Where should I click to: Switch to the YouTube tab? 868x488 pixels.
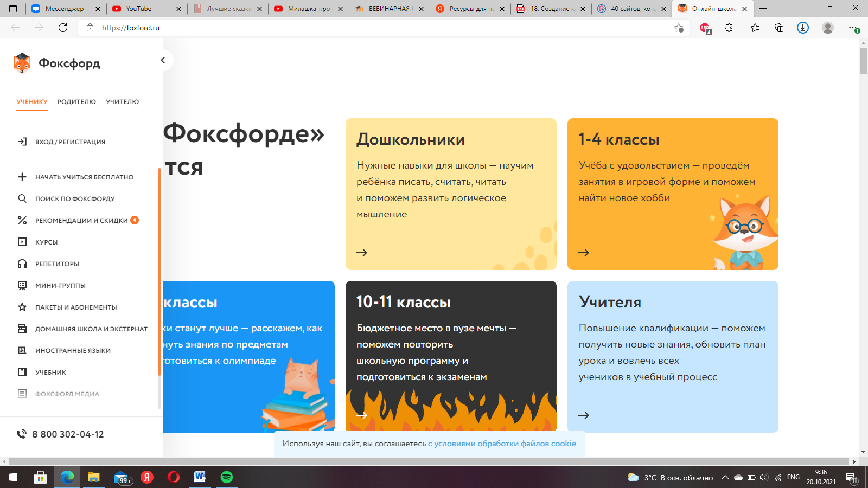click(x=146, y=9)
